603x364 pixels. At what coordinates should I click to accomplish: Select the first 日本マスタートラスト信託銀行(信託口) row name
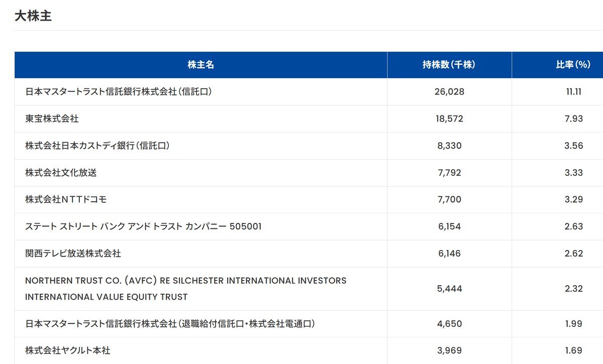[119, 92]
